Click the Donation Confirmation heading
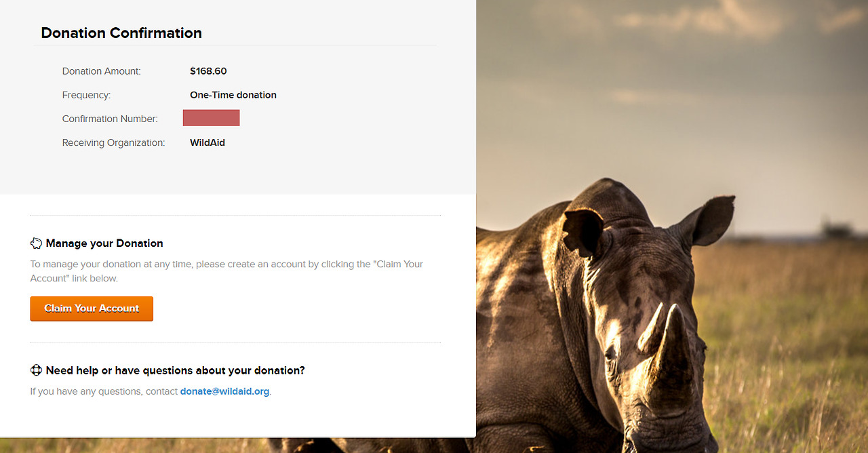 pyautogui.click(x=121, y=33)
